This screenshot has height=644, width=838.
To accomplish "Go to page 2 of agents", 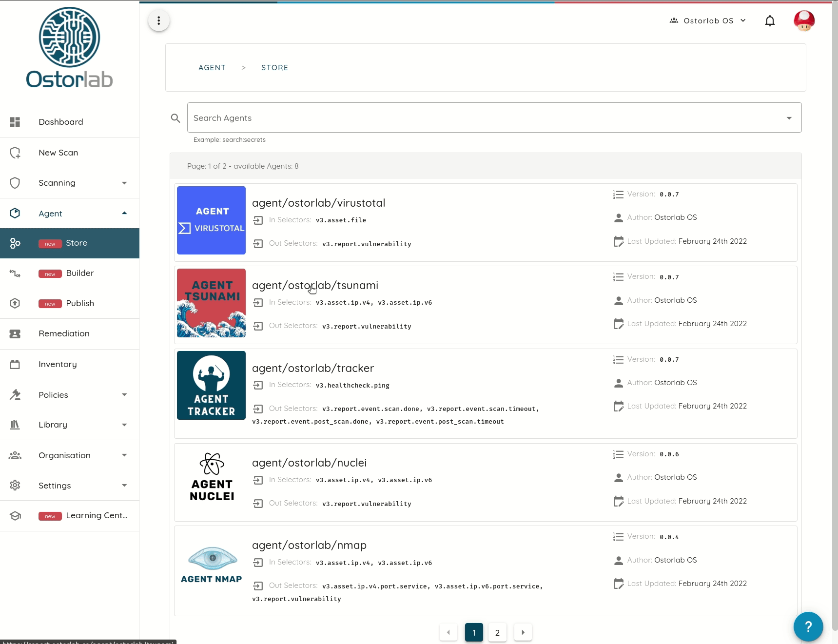I will point(497,632).
